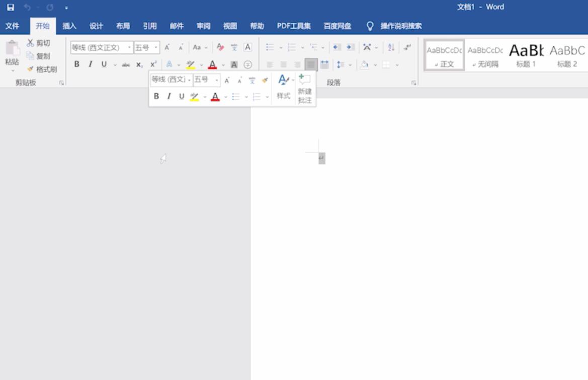Viewport: 588px width, 380px height.
Task: Switch to the 设计 tab
Action: tap(96, 26)
